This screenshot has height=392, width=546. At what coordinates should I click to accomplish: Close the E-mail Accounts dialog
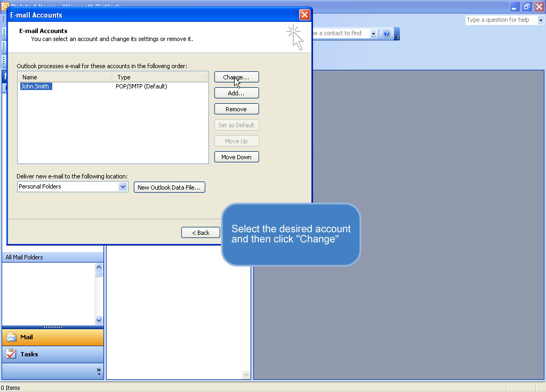[304, 15]
